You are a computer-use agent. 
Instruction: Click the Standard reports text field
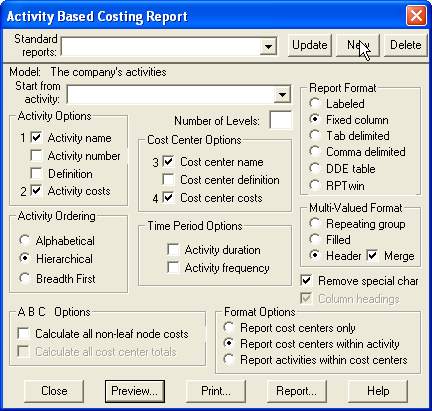161,46
